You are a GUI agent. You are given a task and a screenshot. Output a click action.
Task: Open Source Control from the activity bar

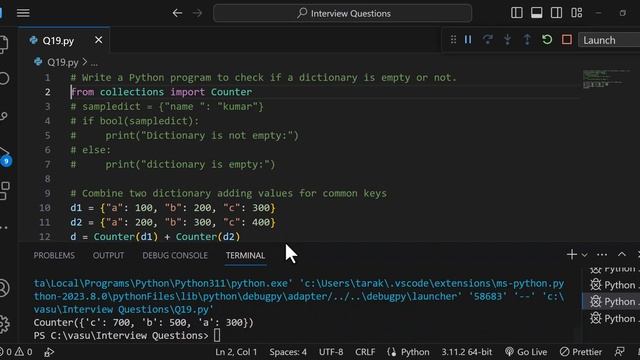[4, 116]
